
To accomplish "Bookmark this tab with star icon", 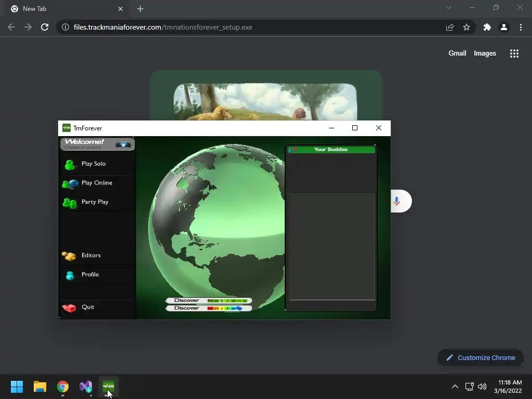I will point(467,27).
